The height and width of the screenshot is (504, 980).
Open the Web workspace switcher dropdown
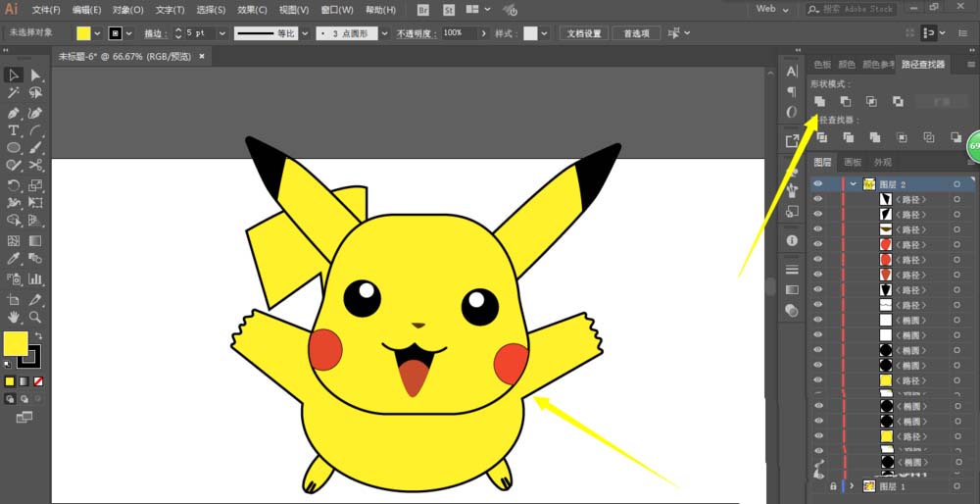click(788, 9)
